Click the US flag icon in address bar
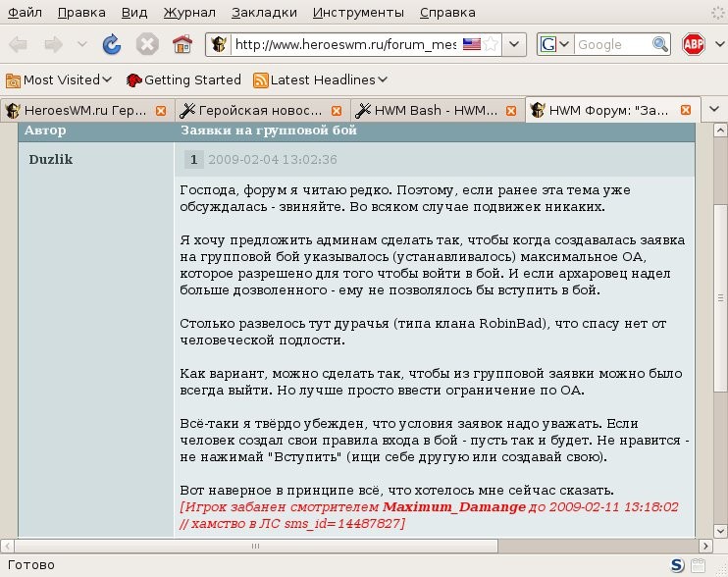 (x=471, y=44)
